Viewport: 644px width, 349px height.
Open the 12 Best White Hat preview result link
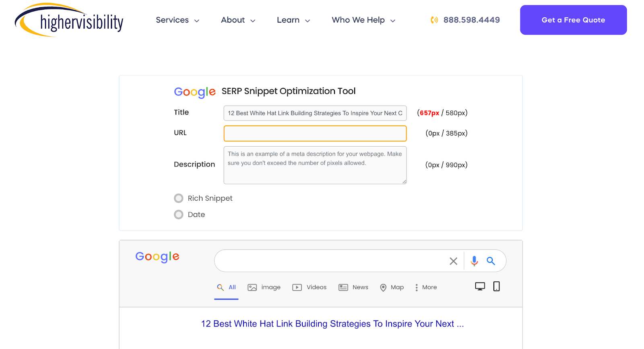coord(332,324)
